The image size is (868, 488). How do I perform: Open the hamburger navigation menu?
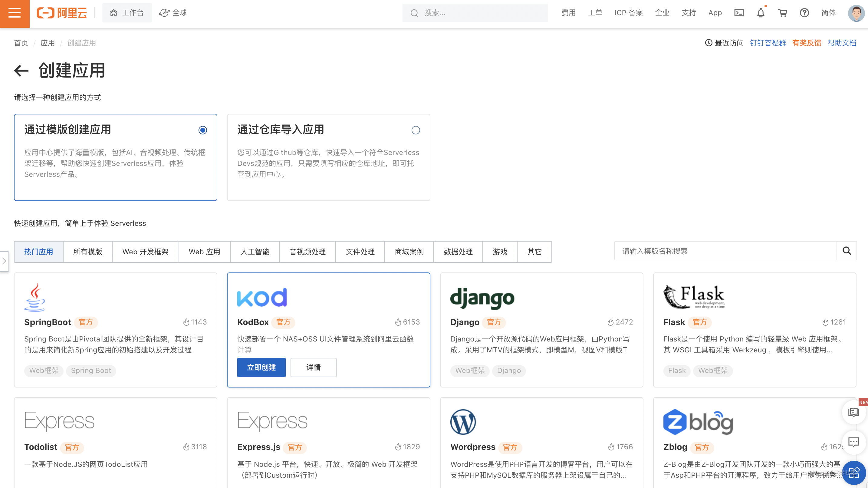click(x=15, y=13)
